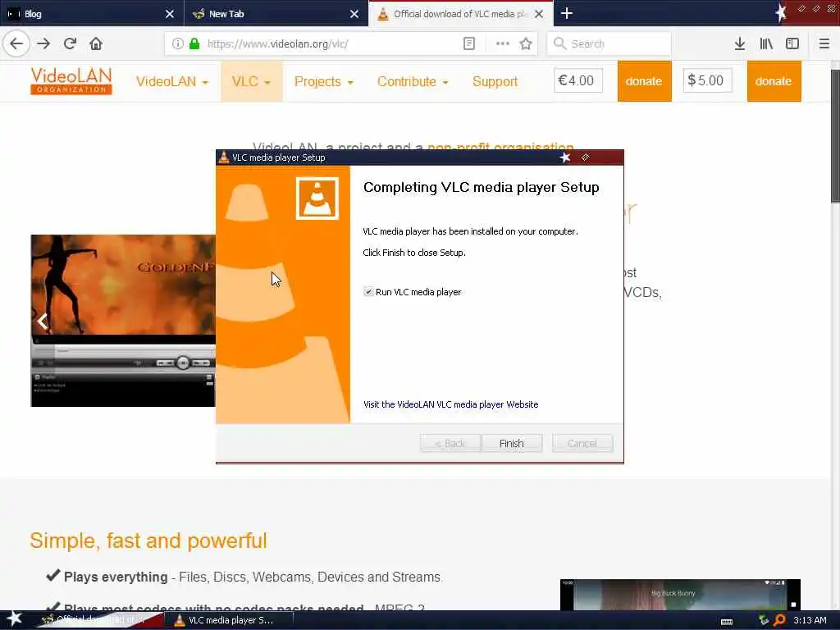
Task: Go back using the browser back arrow
Action: coord(16,43)
